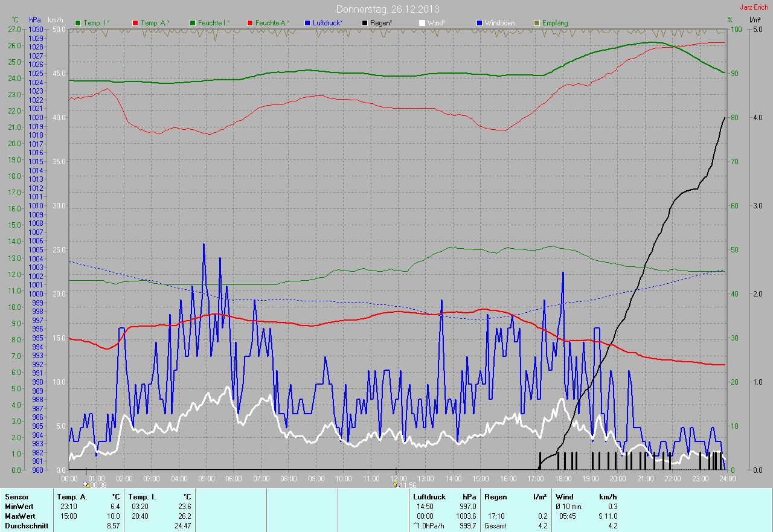The image size is (773, 532).
Task: Select the Regen column header in table
Action: (x=496, y=496)
